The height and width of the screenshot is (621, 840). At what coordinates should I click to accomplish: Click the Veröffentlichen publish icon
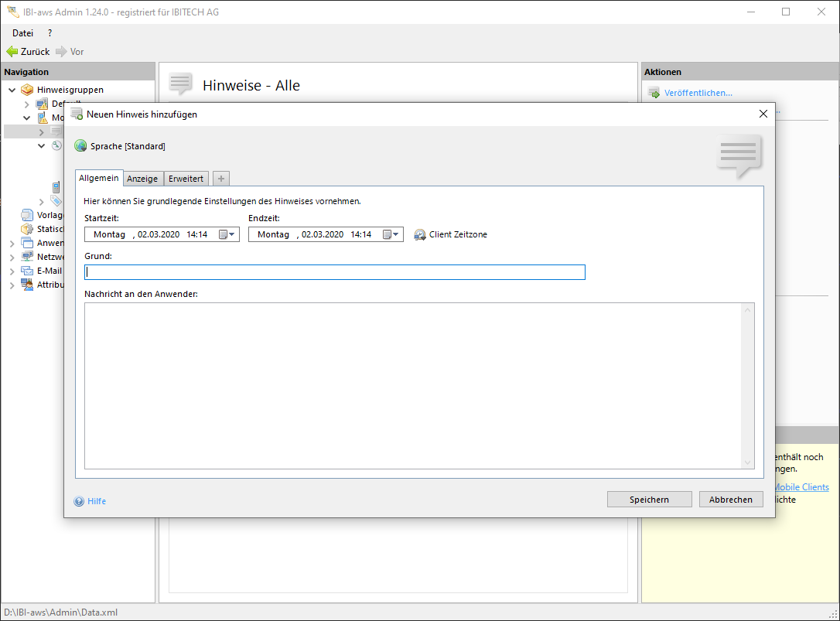[x=654, y=94]
